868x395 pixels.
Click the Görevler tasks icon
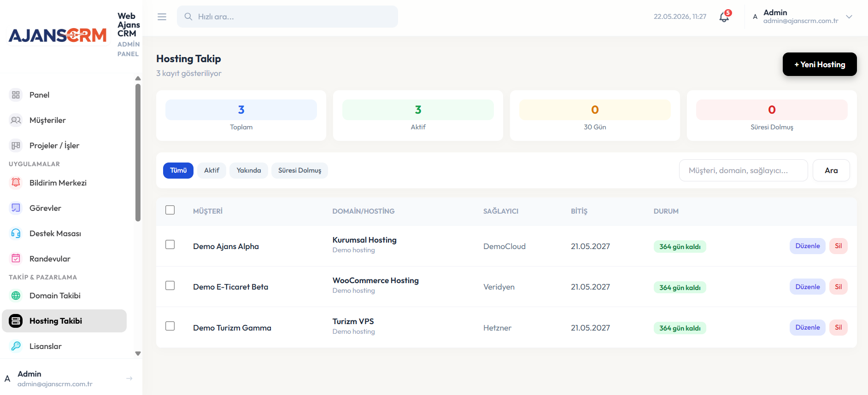[16, 208]
